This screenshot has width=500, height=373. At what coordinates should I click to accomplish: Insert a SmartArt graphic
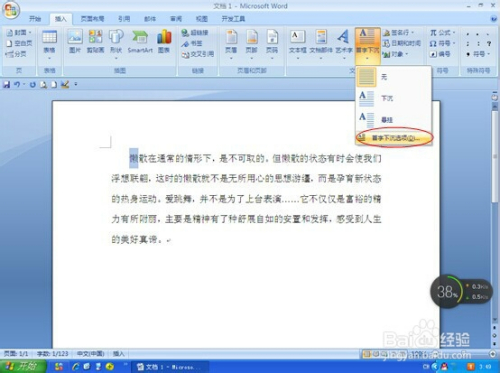click(140, 41)
